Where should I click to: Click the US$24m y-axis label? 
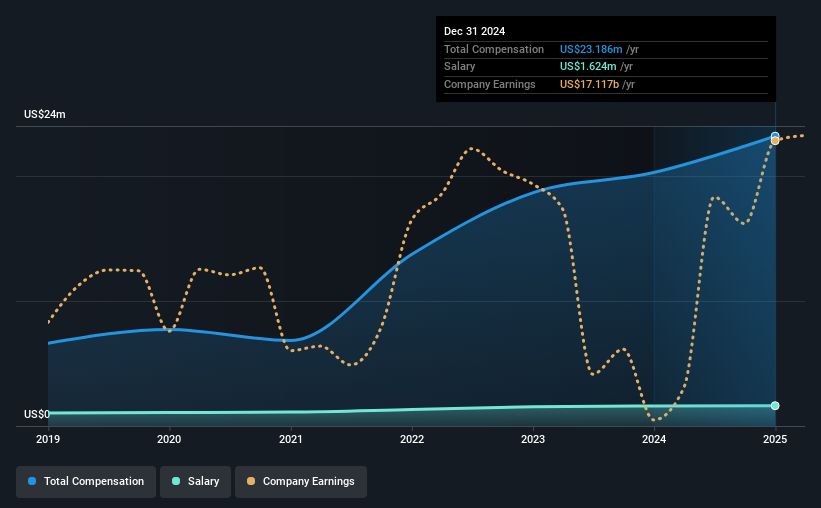pos(45,114)
